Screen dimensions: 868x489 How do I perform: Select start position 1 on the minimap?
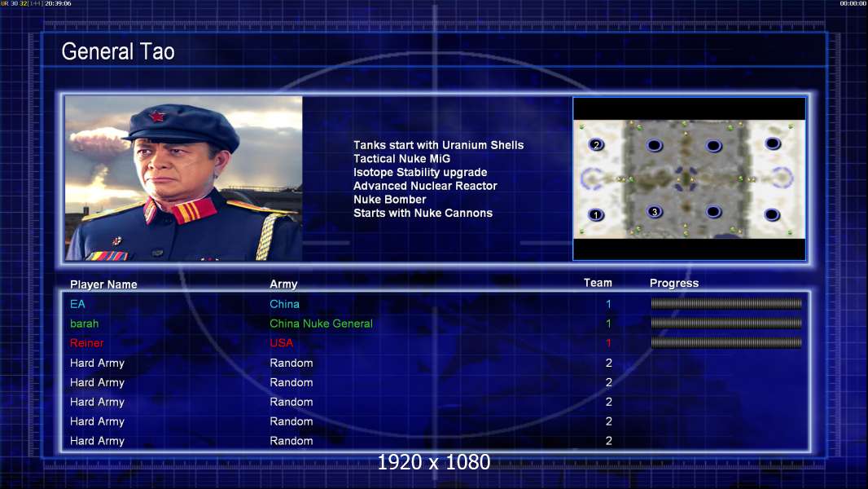(x=596, y=214)
